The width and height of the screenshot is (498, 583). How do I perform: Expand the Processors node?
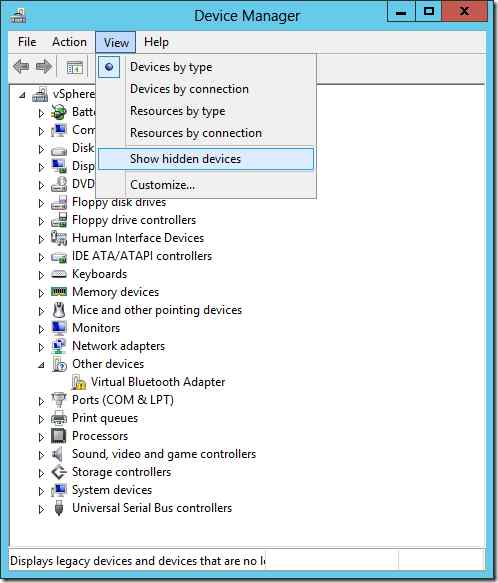click(x=41, y=437)
